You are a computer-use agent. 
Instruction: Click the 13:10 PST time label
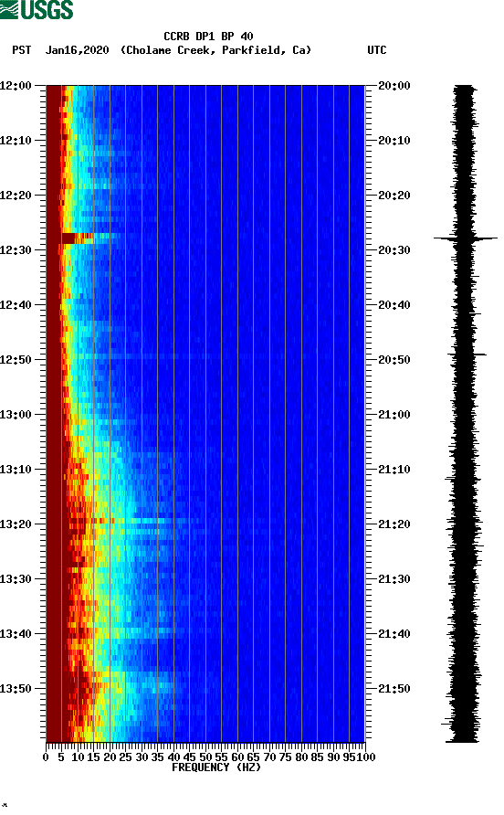16,470
